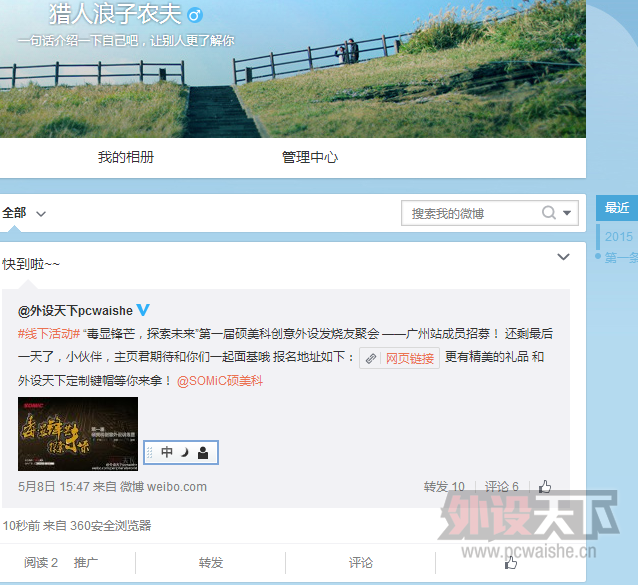Toggle the 中 Chinese input mode
638x585 pixels.
click(167, 452)
